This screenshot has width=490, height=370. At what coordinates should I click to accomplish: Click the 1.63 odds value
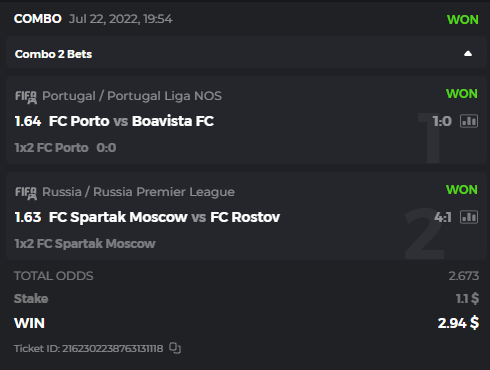[x=28, y=217]
